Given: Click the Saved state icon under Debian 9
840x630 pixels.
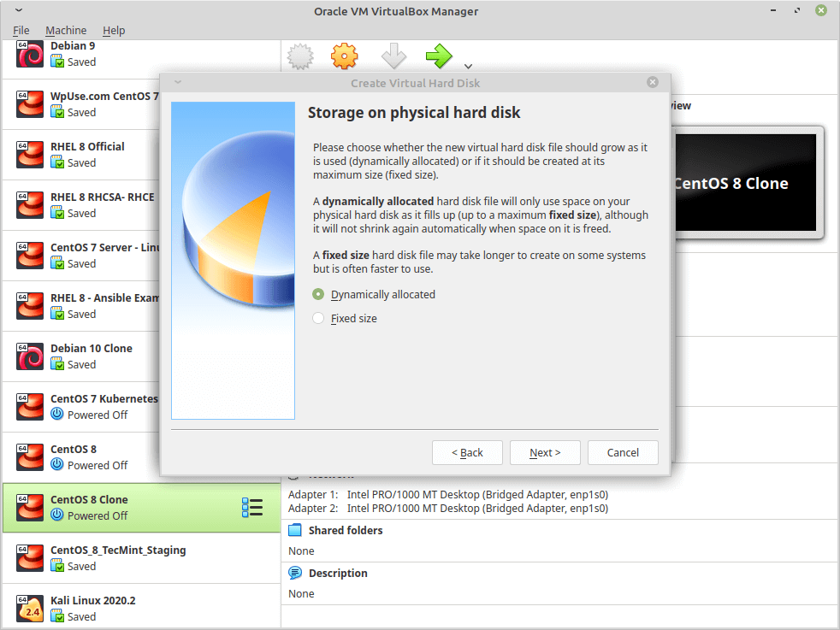Looking at the screenshot, I should coord(57,62).
